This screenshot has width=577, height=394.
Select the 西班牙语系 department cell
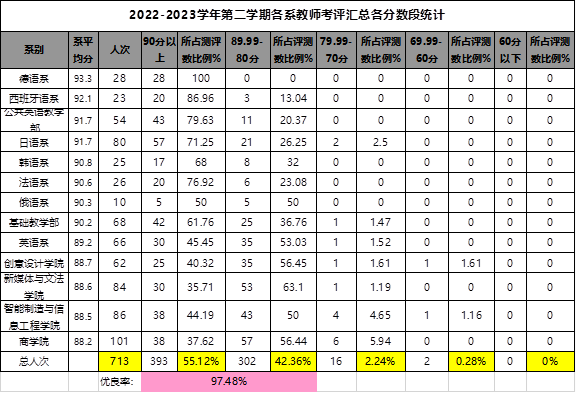tap(35, 99)
